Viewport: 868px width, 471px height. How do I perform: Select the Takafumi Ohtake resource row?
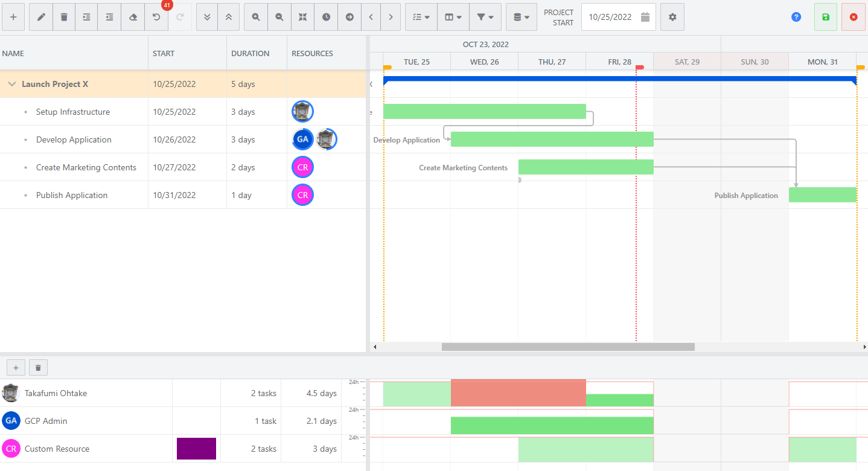pos(56,393)
